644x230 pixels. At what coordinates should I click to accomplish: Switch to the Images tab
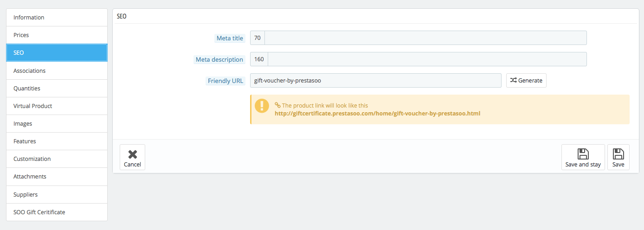57,124
